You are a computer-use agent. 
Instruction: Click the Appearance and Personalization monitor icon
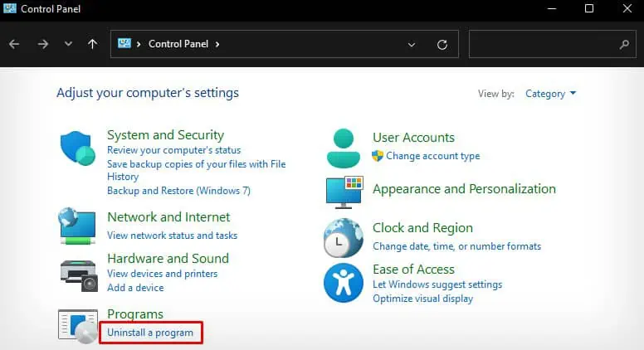[x=344, y=192]
